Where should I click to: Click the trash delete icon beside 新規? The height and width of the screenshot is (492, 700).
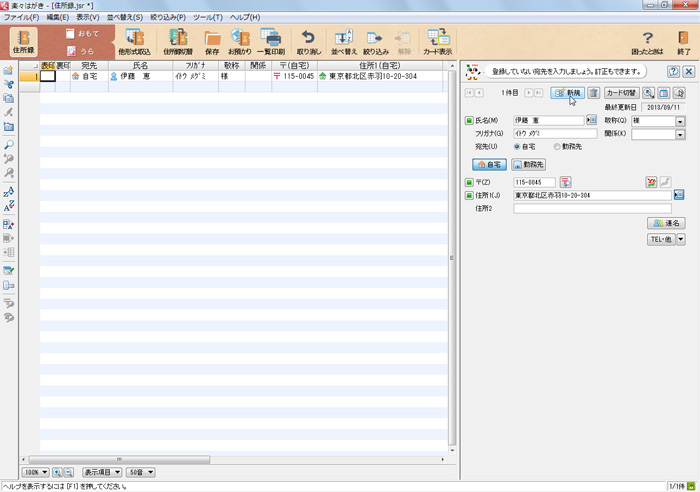[x=593, y=93]
